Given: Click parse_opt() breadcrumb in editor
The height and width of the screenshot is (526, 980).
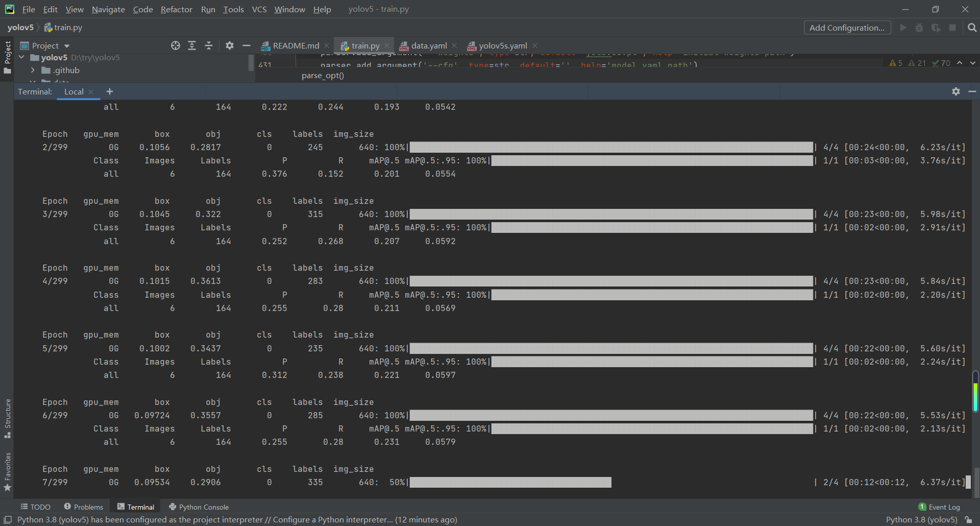Looking at the screenshot, I should (x=323, y=76).
